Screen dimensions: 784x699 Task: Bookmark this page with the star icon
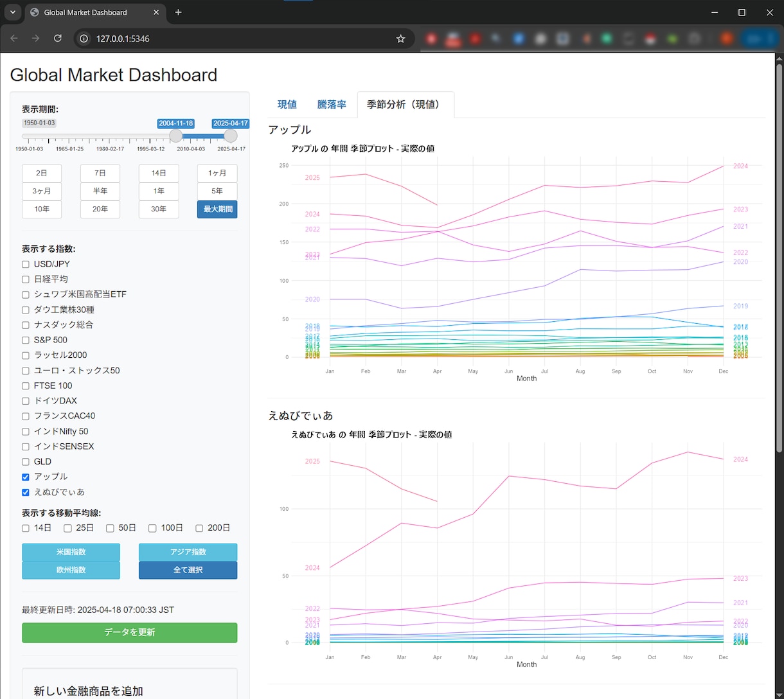click(401, 39)
